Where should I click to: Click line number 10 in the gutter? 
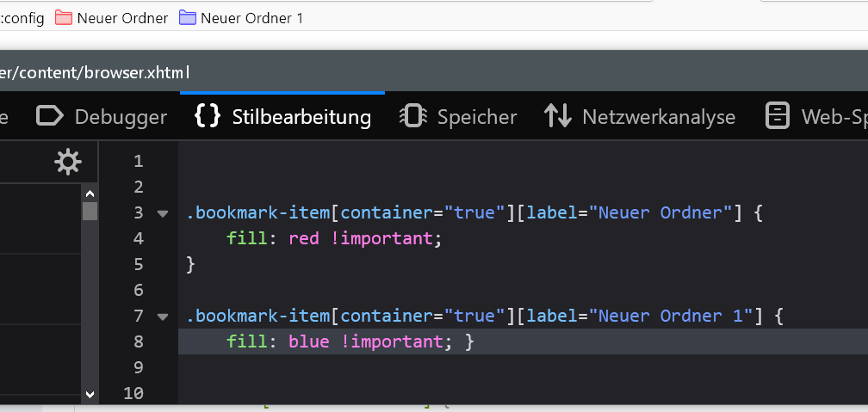click(133, 393)
